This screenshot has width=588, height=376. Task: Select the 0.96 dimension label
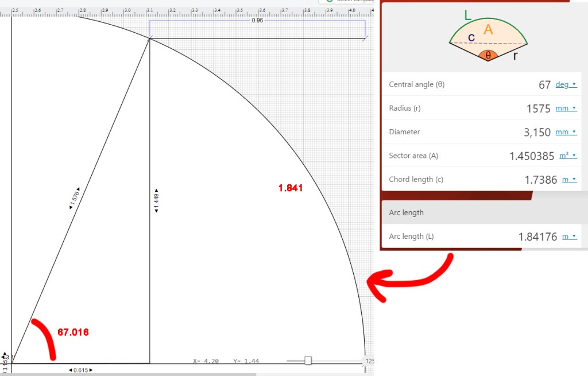click(x=257, y=21)
